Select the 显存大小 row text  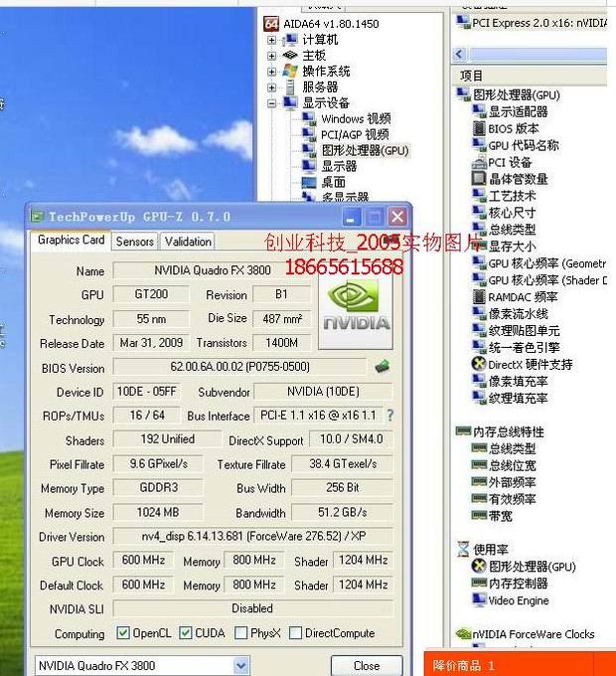(x=513, y=247)
